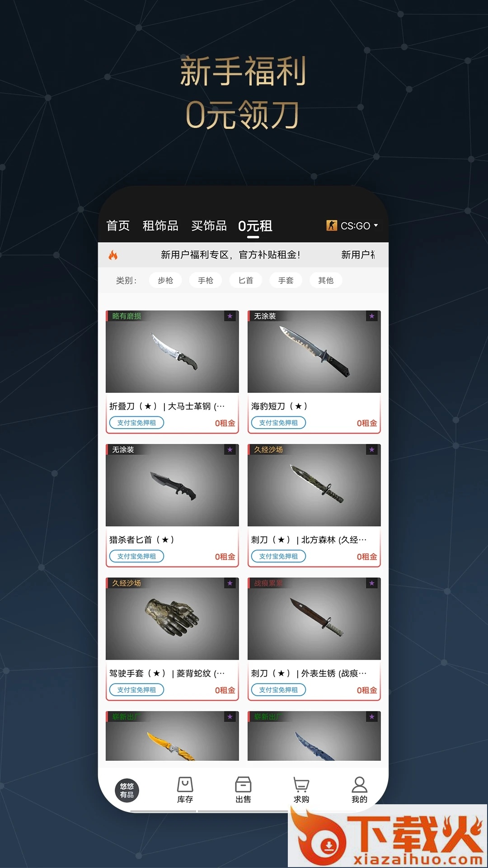
Task: Switch to the 租饰品 tab
Action: tap(160, 226)
